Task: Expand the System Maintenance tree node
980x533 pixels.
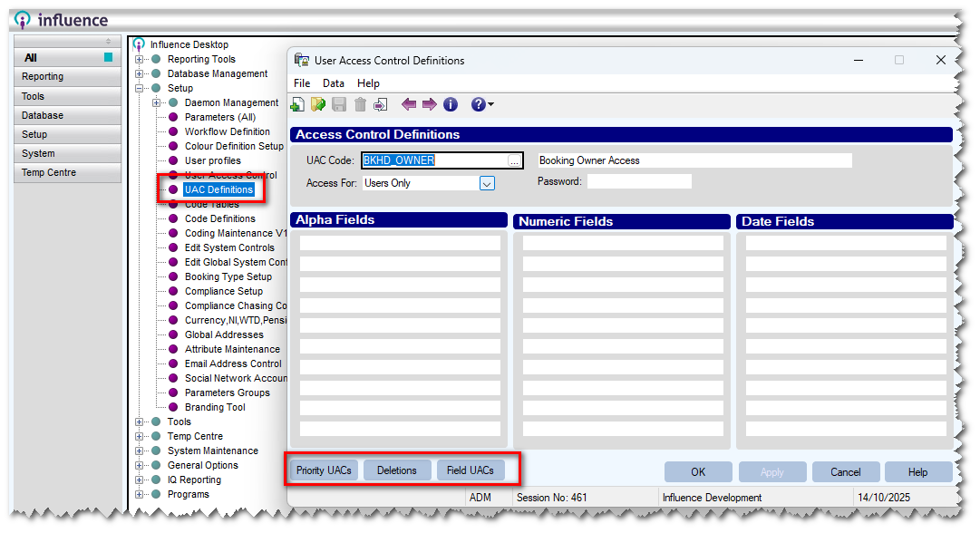Action: pos(140,451)
